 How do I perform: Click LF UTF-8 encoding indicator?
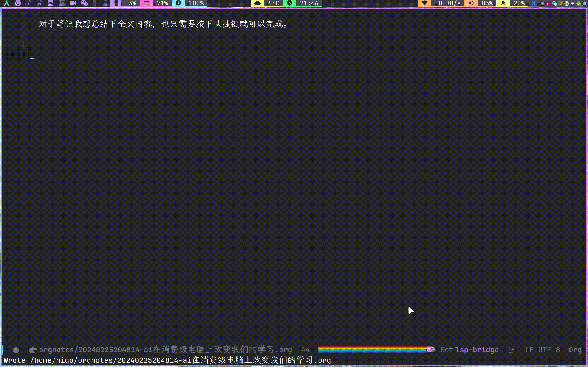click(x=542, y=350)
